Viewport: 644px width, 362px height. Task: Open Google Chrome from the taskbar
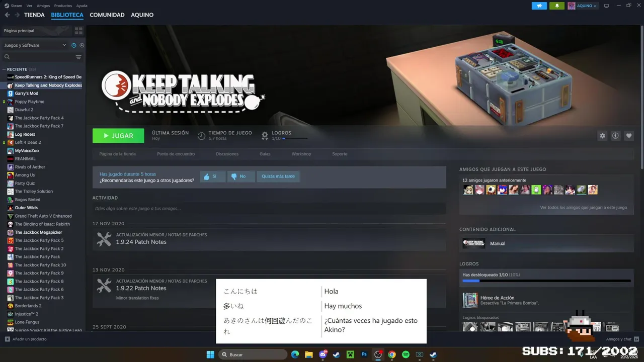[392, 354]
